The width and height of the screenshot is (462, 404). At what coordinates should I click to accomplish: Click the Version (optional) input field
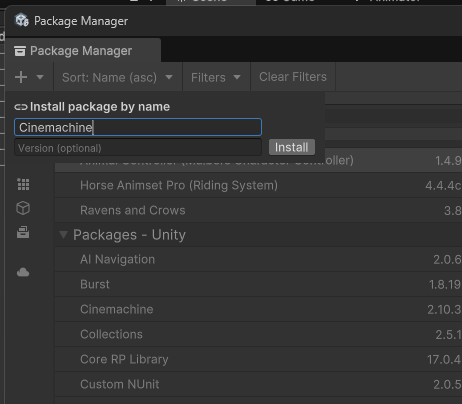click(138, 148)
